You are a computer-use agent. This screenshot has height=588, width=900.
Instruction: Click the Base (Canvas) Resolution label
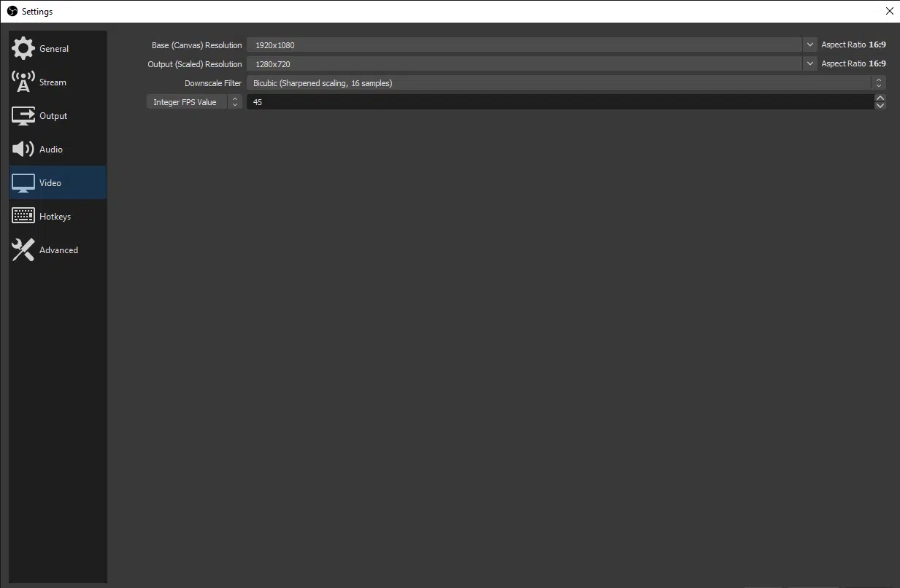coord(196,45)
